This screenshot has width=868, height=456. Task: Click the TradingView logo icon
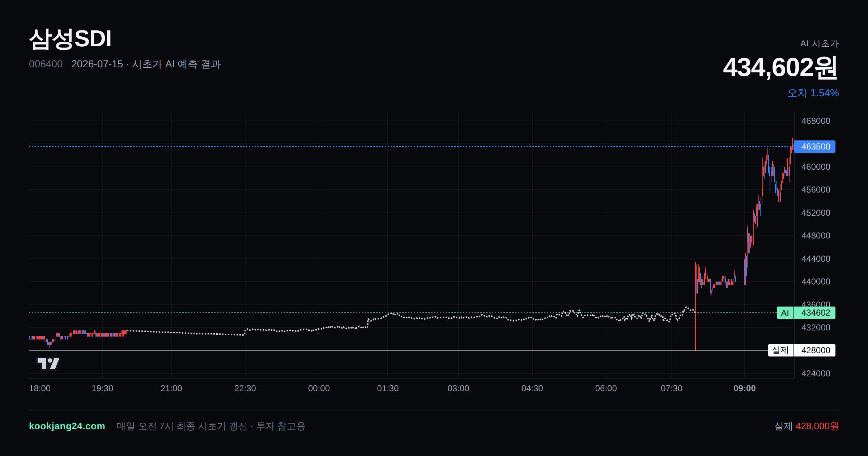(x=48, y=363)
